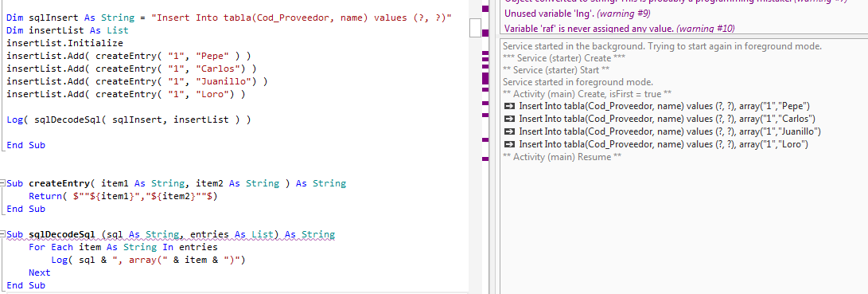Select log line "** Service (starter) Start **"

[556, 69]
